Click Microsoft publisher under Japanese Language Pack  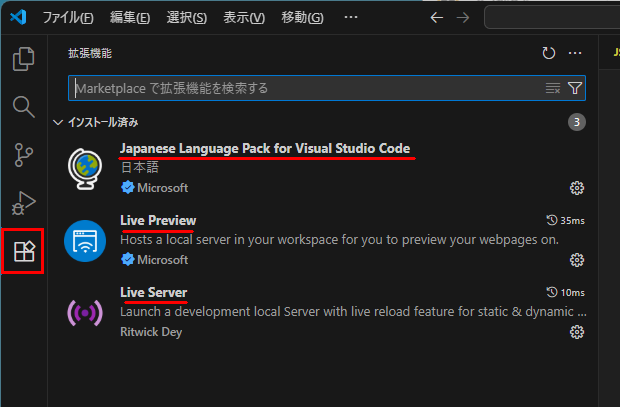point(163,187)
